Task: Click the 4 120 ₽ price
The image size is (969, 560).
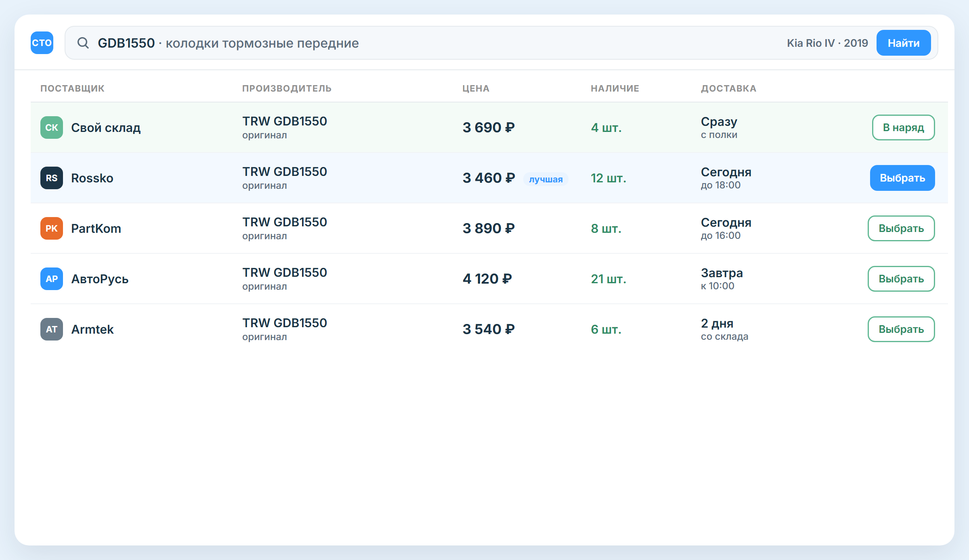Action: [x=487, y=279]
